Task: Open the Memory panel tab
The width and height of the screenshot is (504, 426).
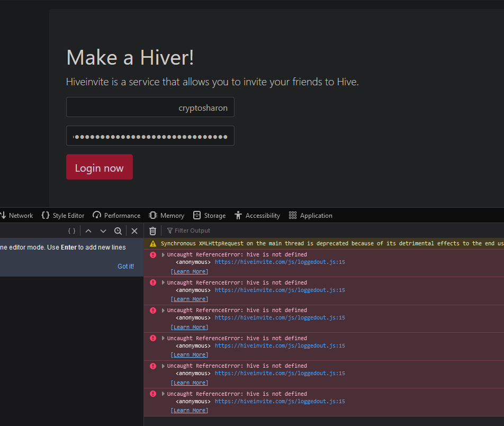Action: (x=166, y=216)
